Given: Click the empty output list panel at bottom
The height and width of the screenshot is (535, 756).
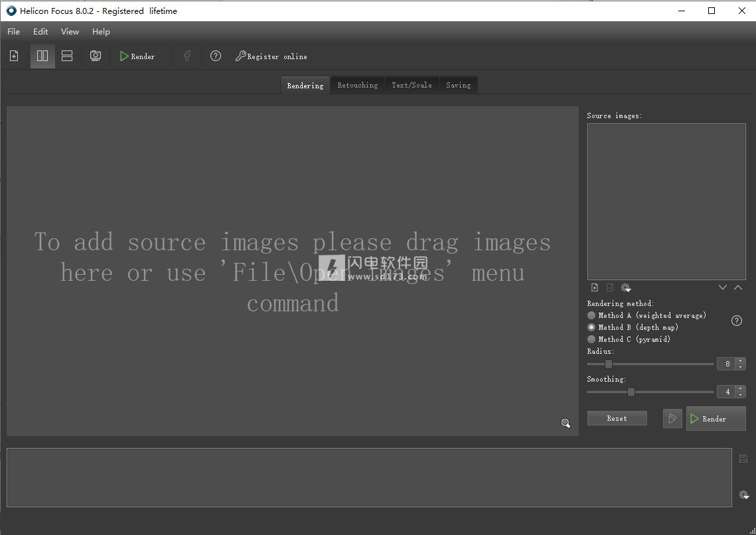Looking at the screenshot, I should (x=369, y=477).
